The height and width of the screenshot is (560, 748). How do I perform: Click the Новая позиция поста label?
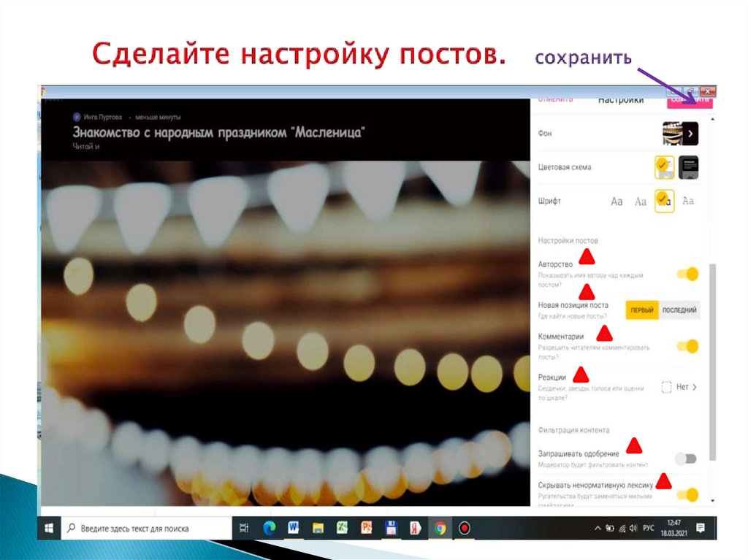(x=573, y=305)
